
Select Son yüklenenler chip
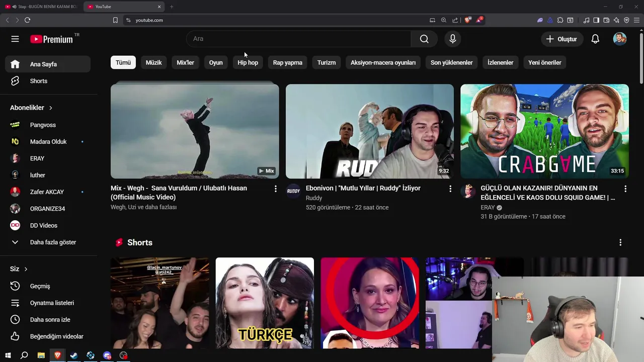452,62
